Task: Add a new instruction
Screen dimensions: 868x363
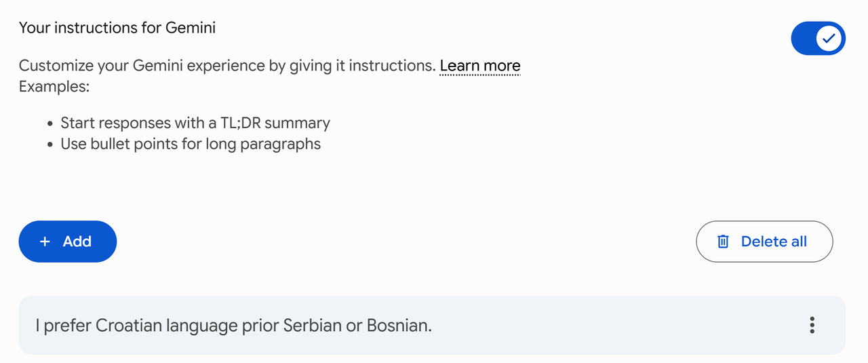Action: tap(68, 242)
